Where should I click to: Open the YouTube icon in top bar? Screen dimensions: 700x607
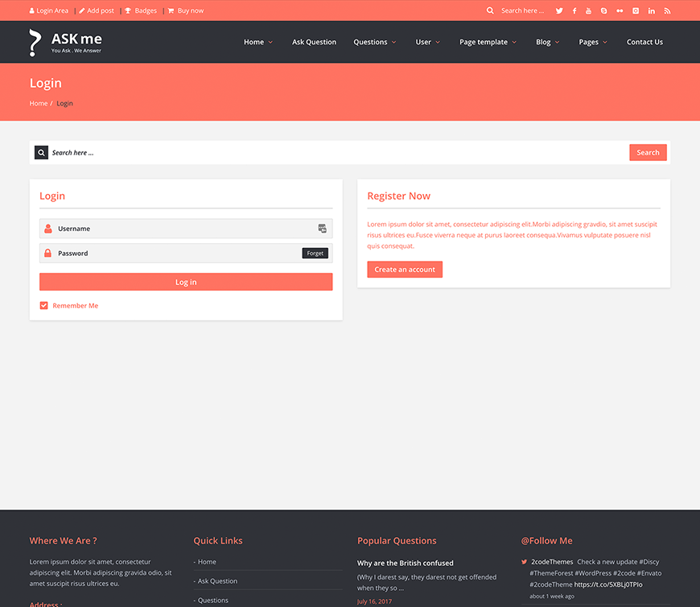coord(588,10)
